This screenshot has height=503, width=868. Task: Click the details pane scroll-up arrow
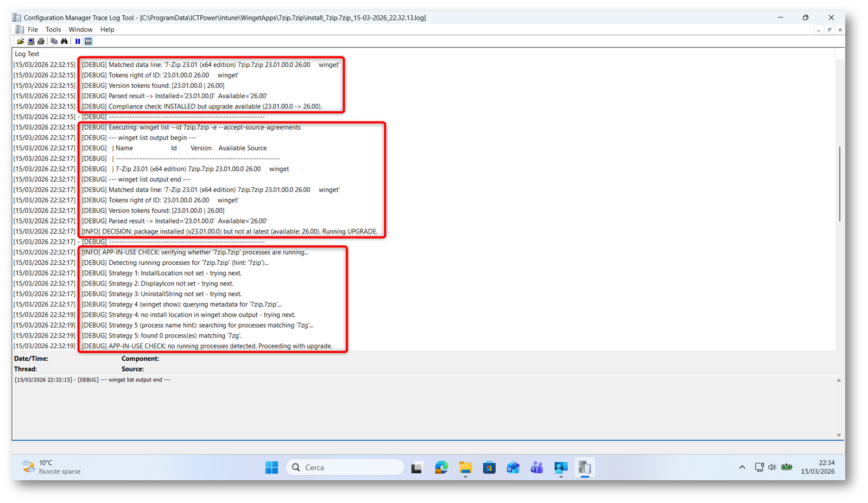point(839,380)
